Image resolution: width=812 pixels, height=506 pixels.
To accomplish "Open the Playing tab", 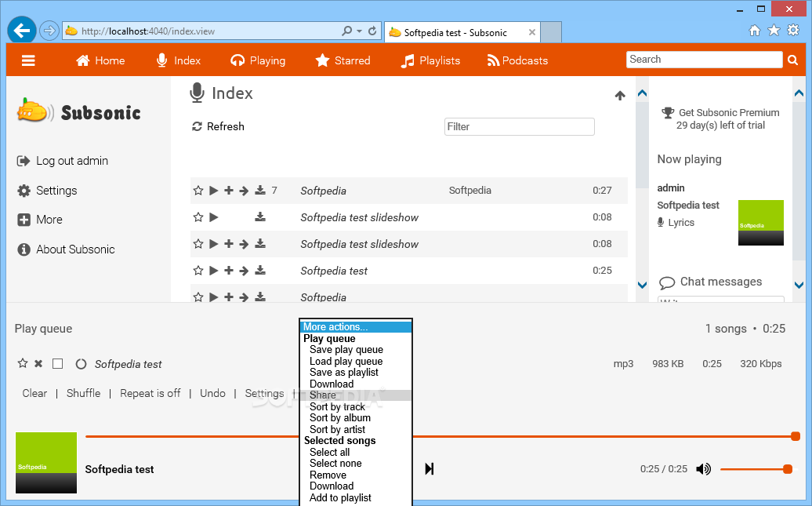I will coord(258,60).
